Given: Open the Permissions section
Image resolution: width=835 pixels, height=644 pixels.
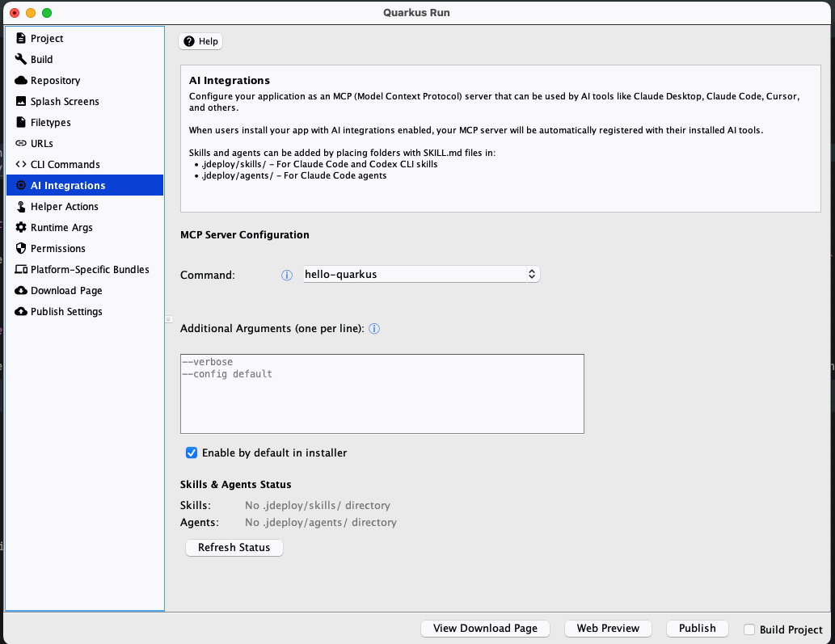Looking at the screenshot, I should coord(85,249).
